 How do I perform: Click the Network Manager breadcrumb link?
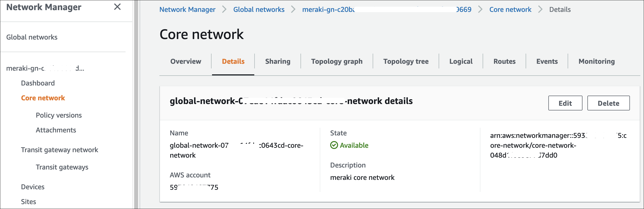pos(187,9)
